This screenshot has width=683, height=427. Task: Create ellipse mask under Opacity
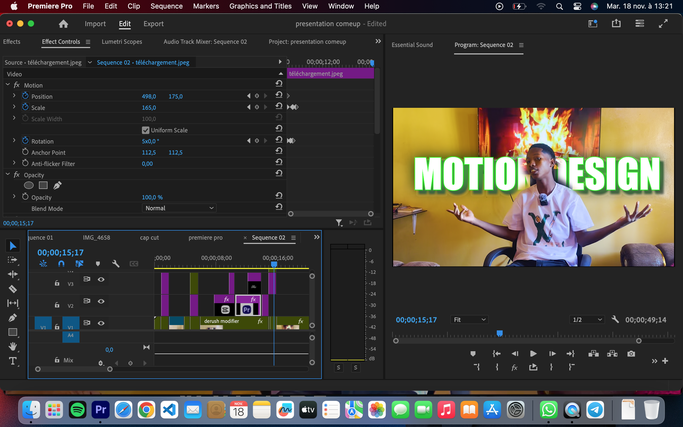click(x=28, y=185)
